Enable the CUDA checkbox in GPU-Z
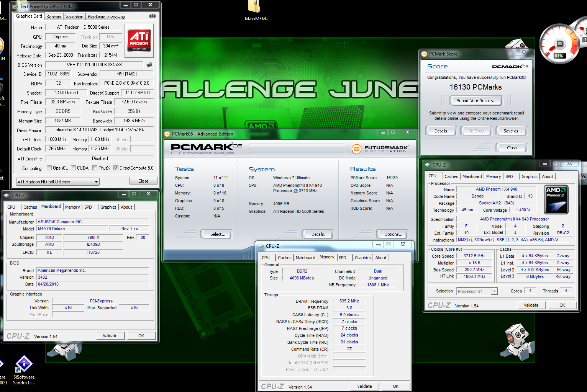This screenshot has height=392, width=587. click(73, 168)
